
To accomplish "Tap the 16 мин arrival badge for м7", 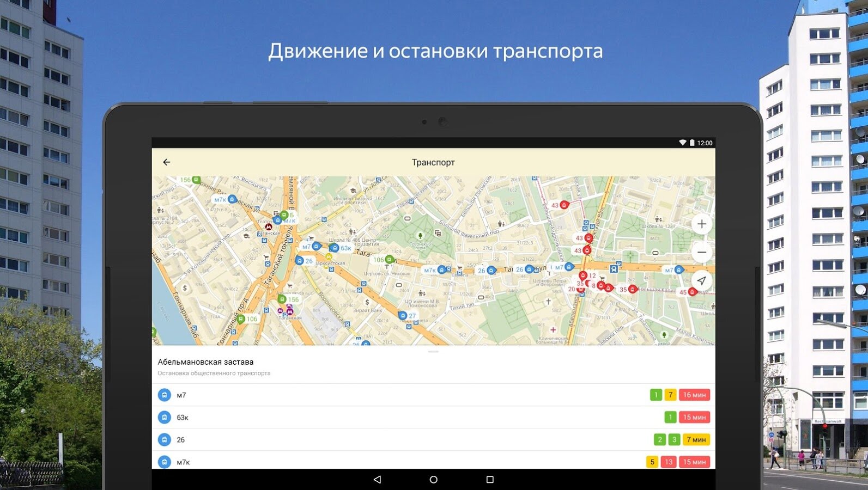I will (694, 395).
